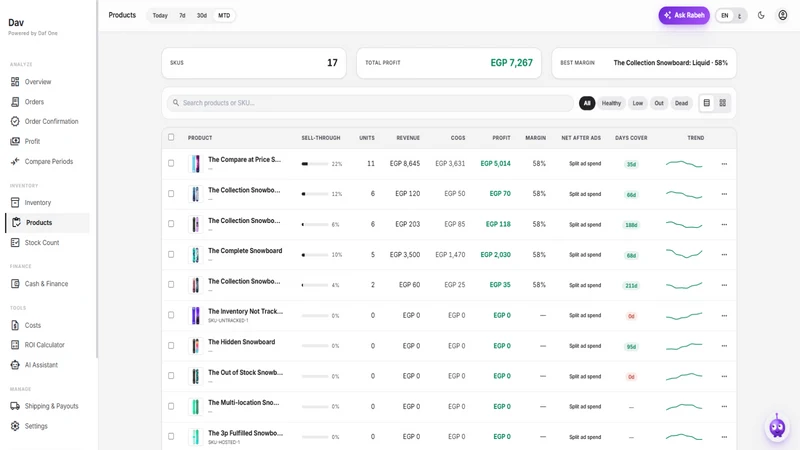Filter products by Low stock
The image size is (800, 450).
click(x=638, y=103)
